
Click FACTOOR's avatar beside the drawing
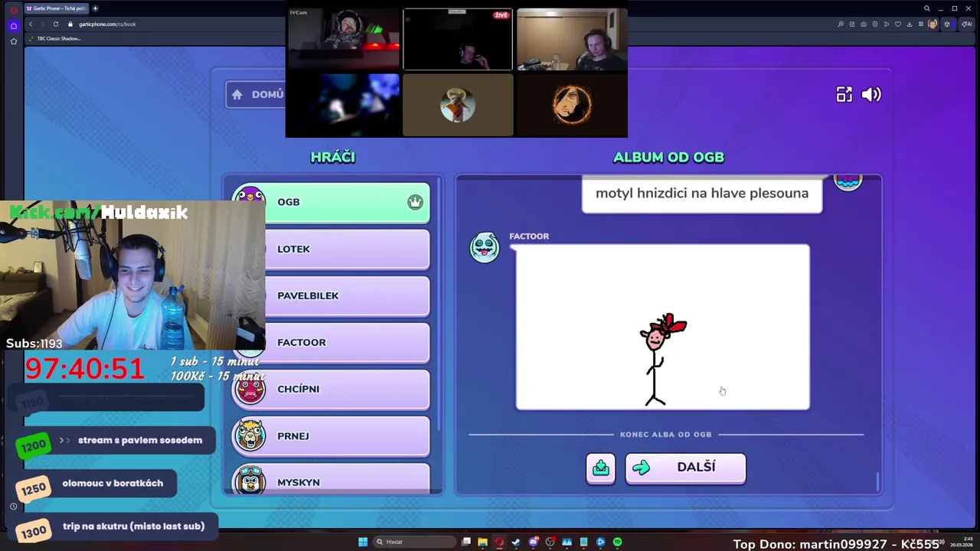[484, 247]
